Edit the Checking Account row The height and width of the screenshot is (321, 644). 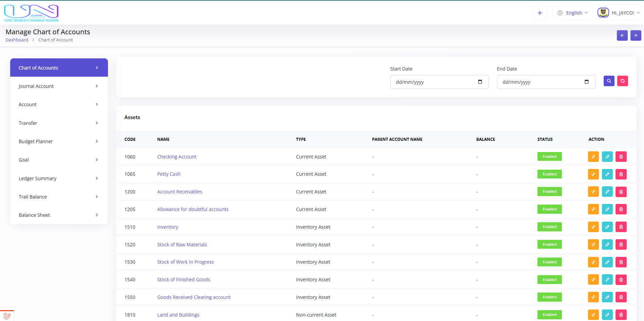pos(607,157)
